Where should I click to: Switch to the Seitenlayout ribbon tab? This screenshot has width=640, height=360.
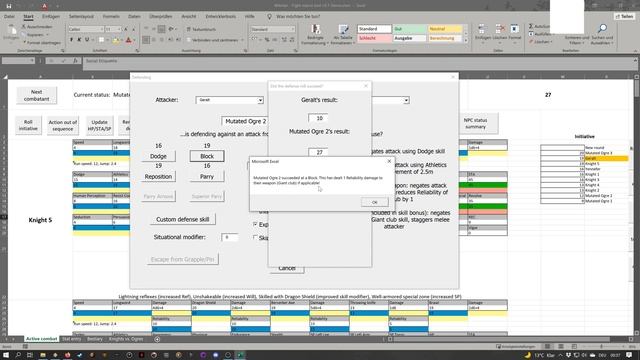coord(81,16)
